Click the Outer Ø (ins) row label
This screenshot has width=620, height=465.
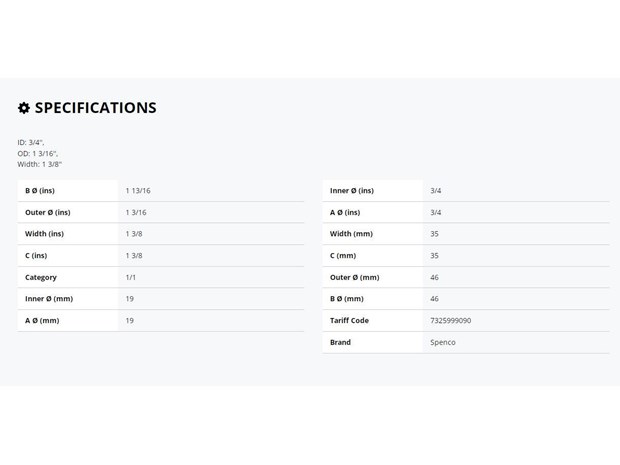(x=48, y=212)
